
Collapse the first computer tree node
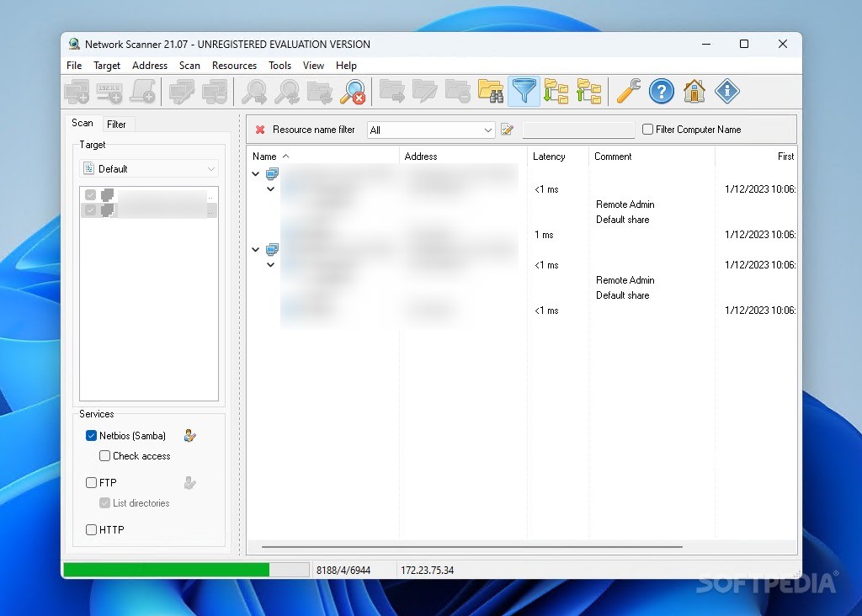256,173
